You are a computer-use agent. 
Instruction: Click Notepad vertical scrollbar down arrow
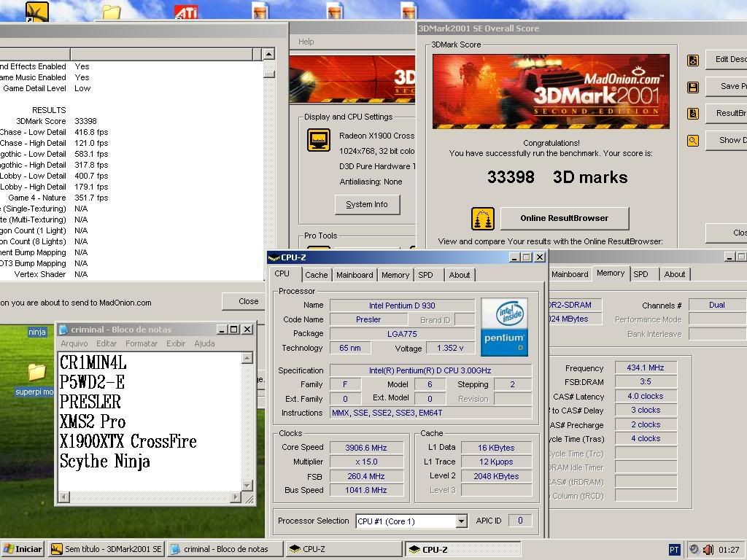click(247, 485)
